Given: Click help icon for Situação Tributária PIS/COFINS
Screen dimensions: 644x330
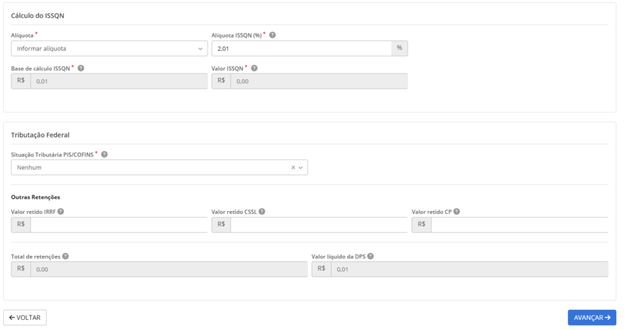Looking at the screenshot, I should pos(104,154).
